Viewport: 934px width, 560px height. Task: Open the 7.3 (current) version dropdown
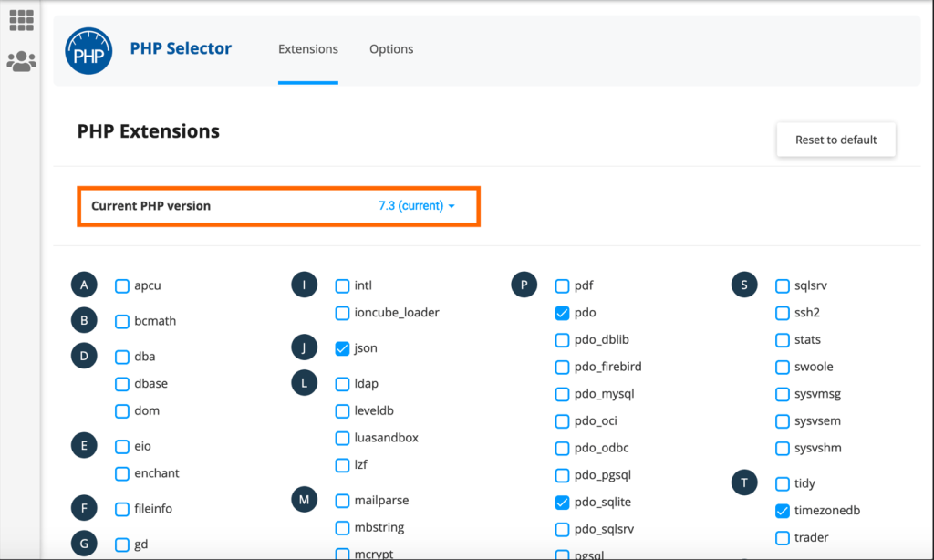point(416,205)
